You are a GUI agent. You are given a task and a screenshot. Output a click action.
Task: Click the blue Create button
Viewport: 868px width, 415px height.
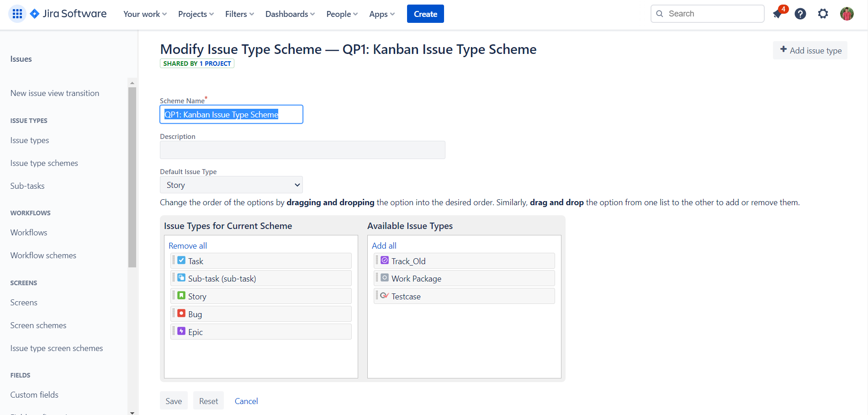pyautogui.click(x=425, y=14)
